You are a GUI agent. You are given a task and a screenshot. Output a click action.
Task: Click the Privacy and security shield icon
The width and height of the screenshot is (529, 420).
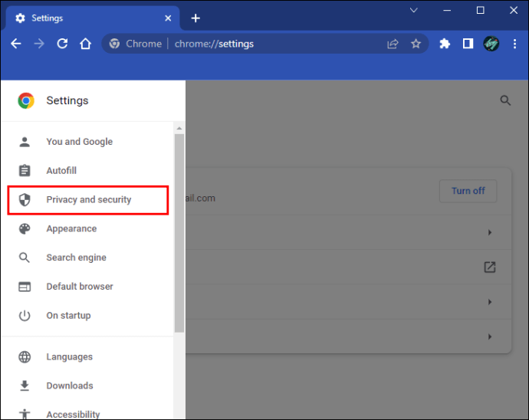pyautogui.click(x=25, y=200)
